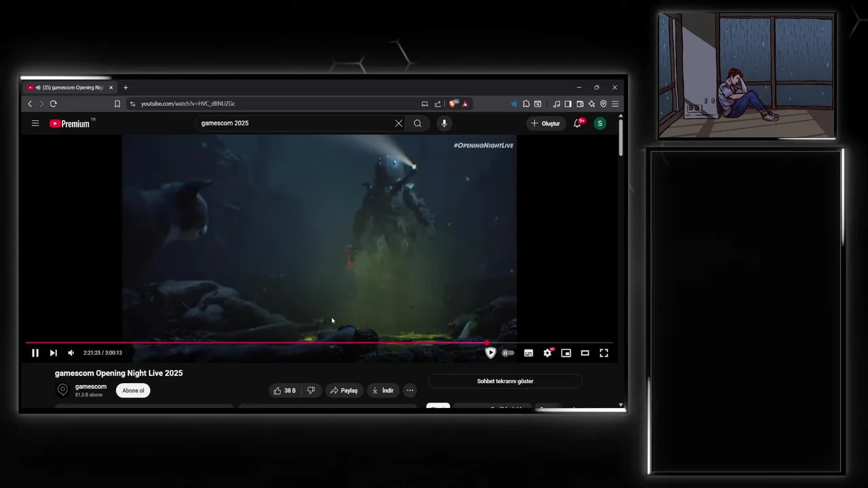Bookmark this page icon
This screenshot has height=488, width=868.
click(x=117, y=104)
